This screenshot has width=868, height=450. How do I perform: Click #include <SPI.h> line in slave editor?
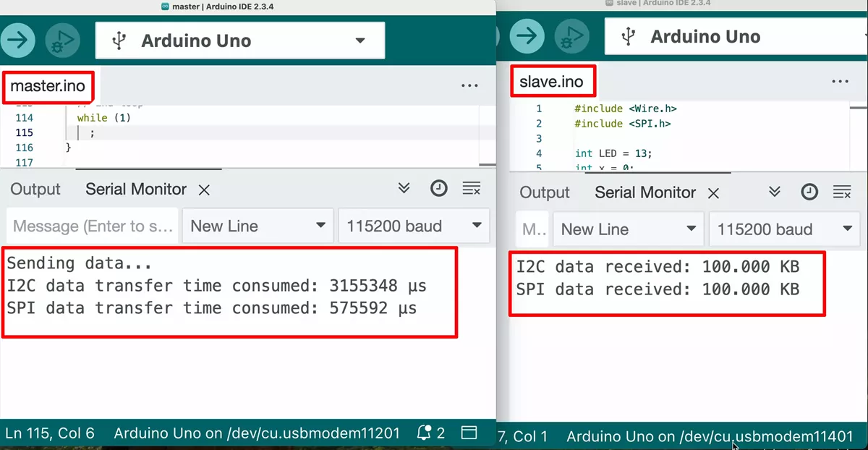point(622,124)
